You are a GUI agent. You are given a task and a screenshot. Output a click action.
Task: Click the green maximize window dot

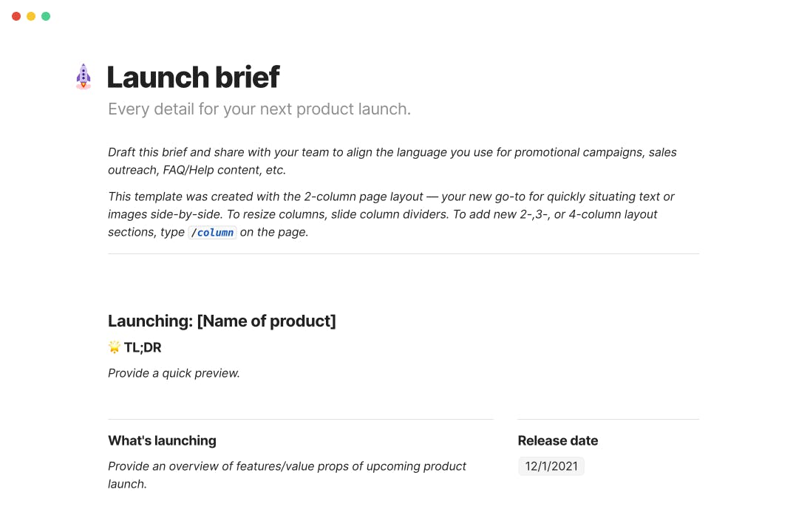pos(46,16)
